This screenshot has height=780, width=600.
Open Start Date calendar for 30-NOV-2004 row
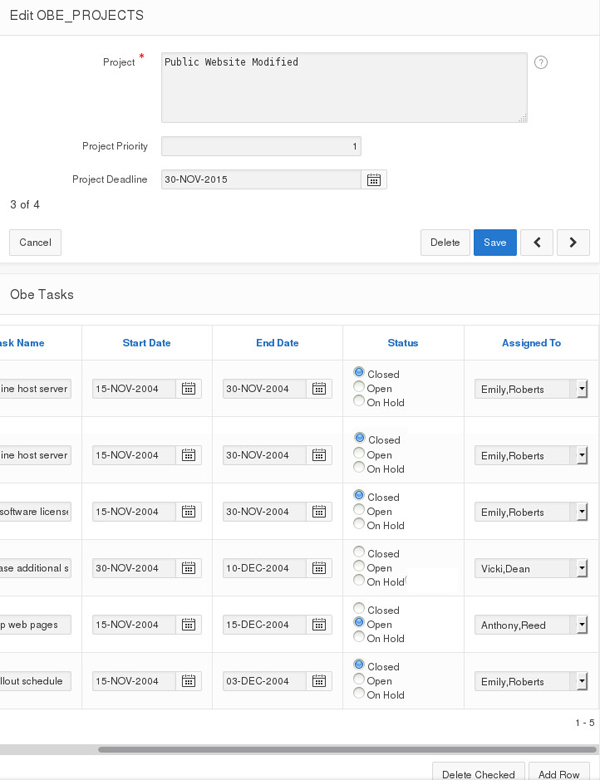tap(188, 568)
